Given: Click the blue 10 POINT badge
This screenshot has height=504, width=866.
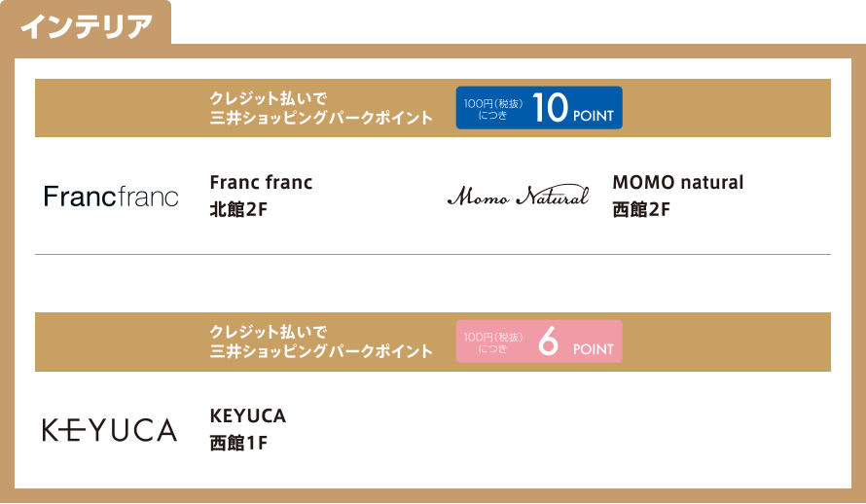Looking at the screenshot, I should [539, 108].
